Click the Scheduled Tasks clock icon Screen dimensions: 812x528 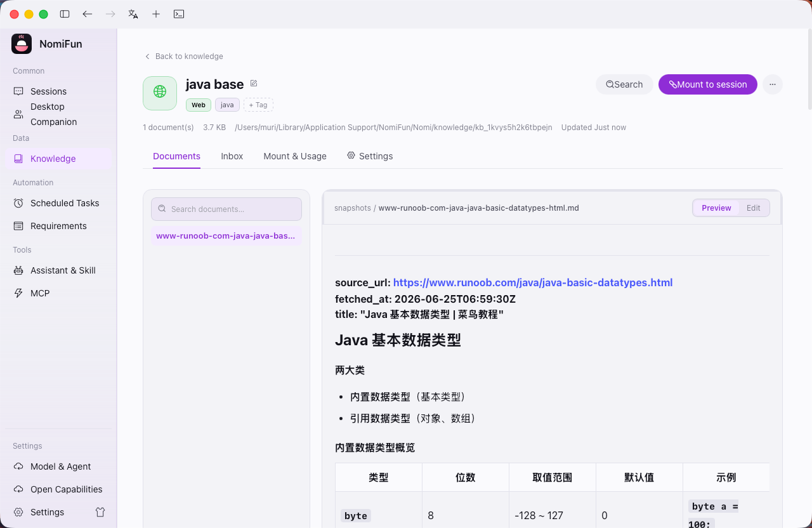tap(18, 203)
